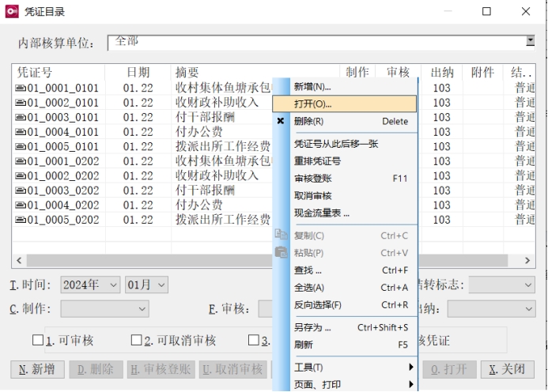Click the voucher icon for 01_0003_0101

pos(21,117)
